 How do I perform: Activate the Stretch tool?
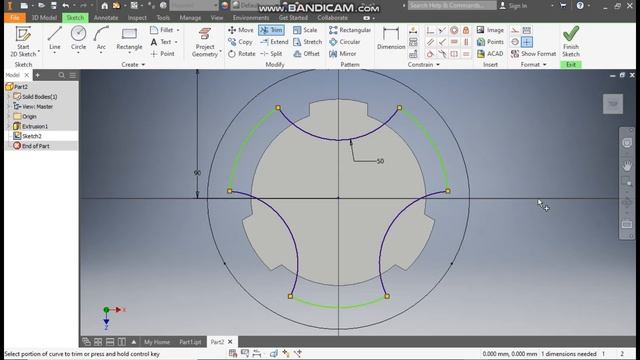tap(308, 42)
